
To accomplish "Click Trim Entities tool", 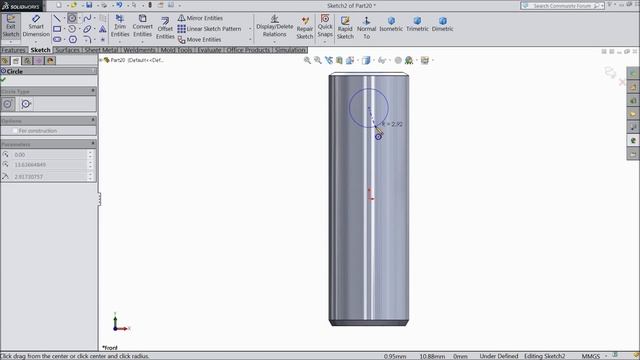I will pos(120,26).
